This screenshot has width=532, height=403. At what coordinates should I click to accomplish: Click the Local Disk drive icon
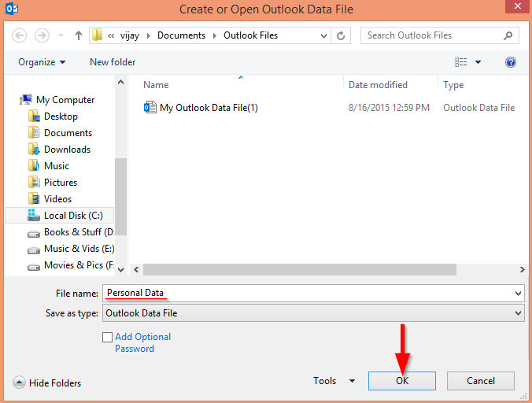click(34, 216)
